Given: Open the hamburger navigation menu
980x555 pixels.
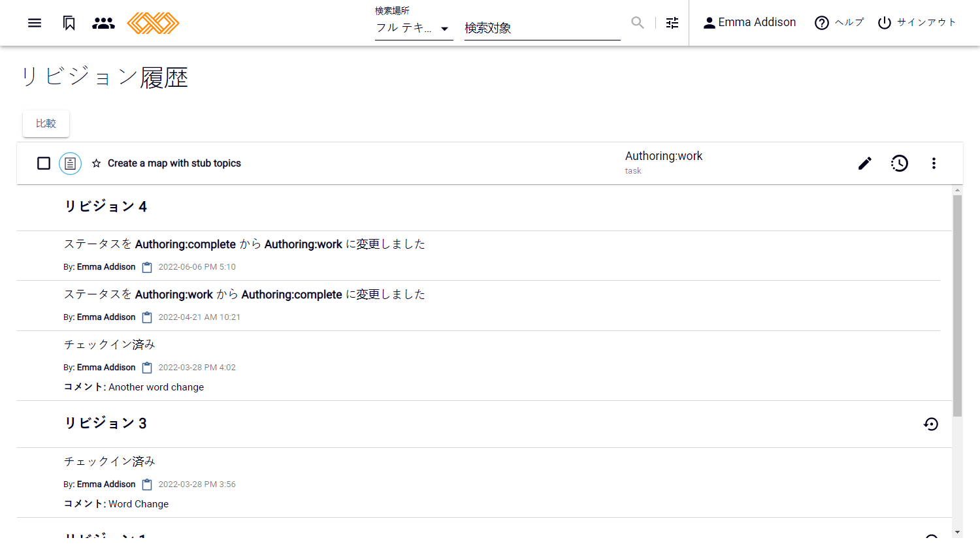Looking at the screenshot, I should (x=35, y=23).
